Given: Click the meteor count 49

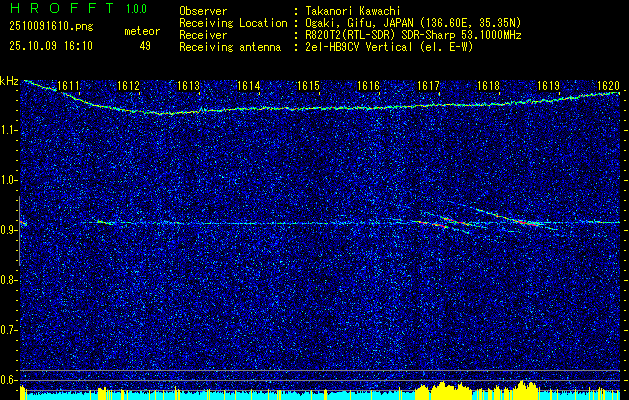Looking at the screenshot, I should coord(145,46).
